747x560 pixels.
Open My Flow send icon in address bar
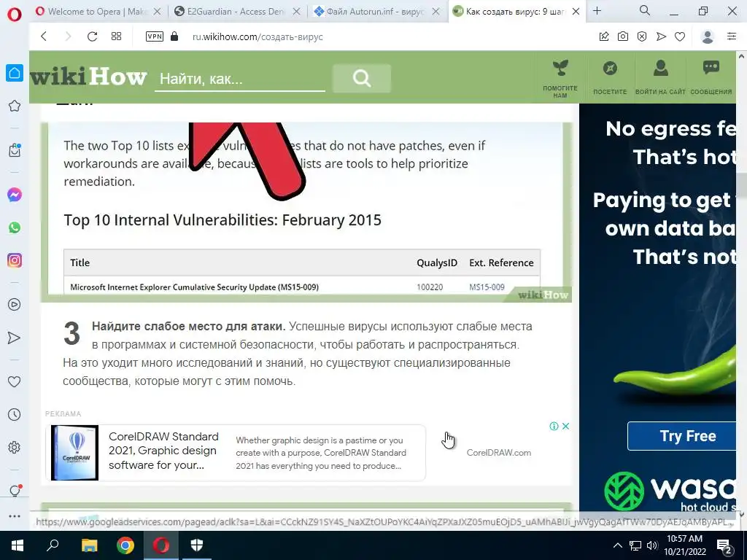661,36
